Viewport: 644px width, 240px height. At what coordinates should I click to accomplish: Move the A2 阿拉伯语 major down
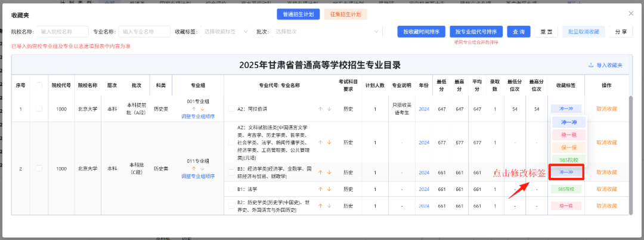329,109
